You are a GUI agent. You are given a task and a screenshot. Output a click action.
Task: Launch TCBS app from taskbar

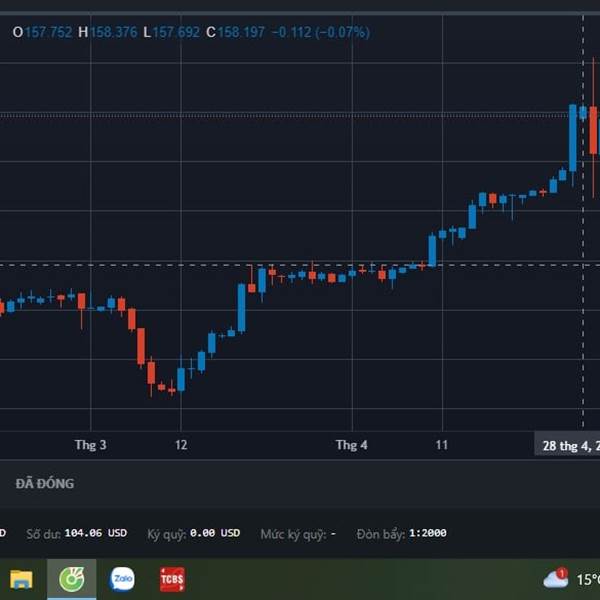click(x=172, y=579)
